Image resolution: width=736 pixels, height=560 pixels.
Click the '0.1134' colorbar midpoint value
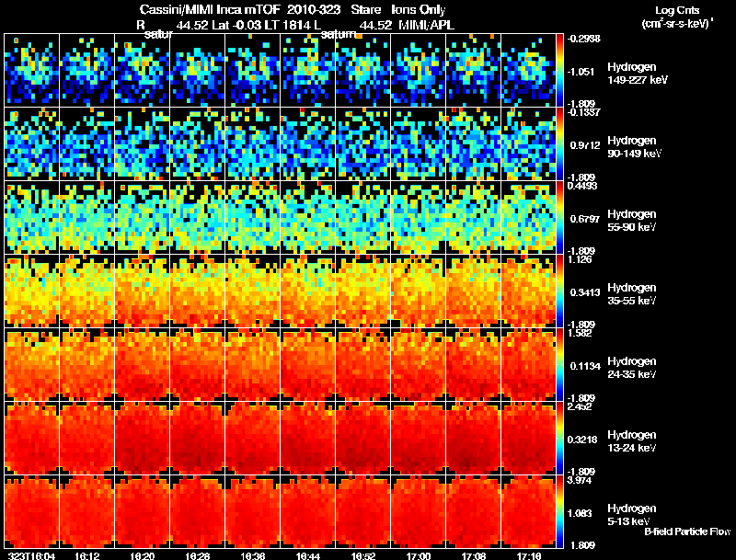tap(585, 366)
